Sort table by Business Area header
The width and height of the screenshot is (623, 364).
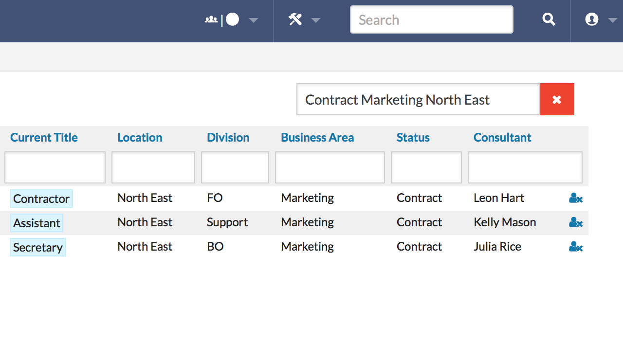[317, 138]
